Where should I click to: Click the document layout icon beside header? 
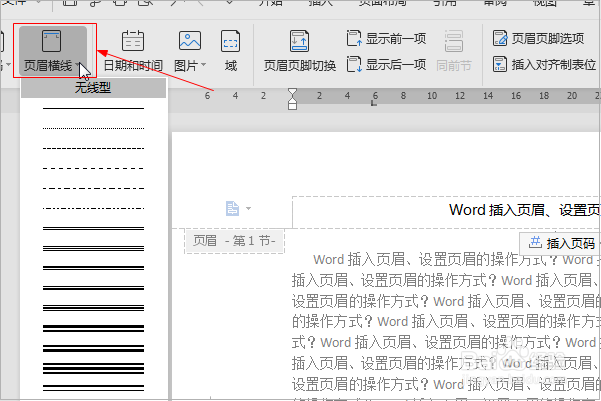(x=232, y=209)
